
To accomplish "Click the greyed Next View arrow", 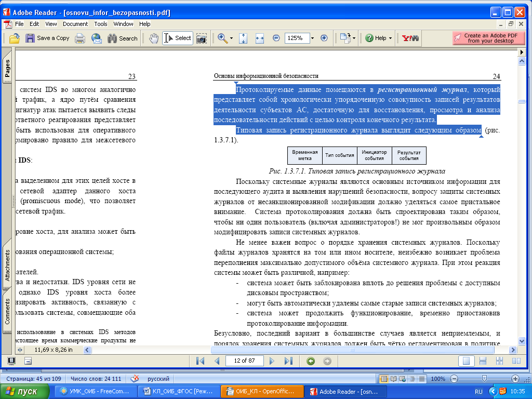I will pos(327,361).
